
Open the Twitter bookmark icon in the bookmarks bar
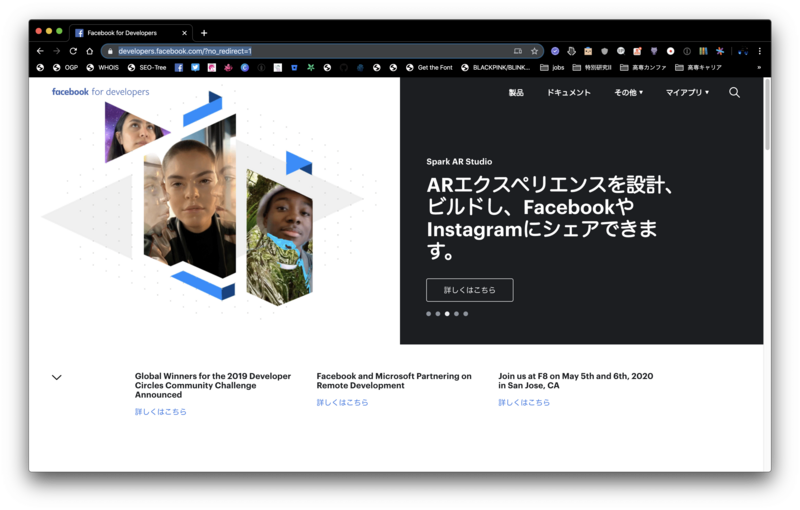[x=195, y=67]
